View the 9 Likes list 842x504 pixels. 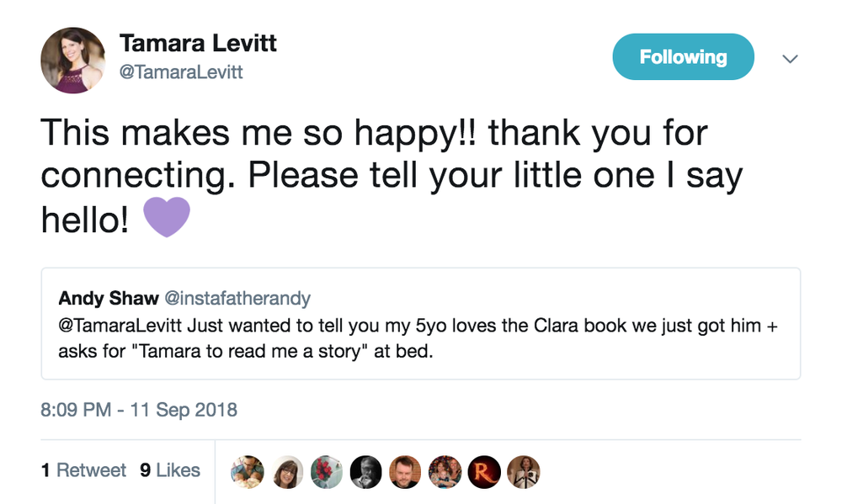(x=170, y=470)
